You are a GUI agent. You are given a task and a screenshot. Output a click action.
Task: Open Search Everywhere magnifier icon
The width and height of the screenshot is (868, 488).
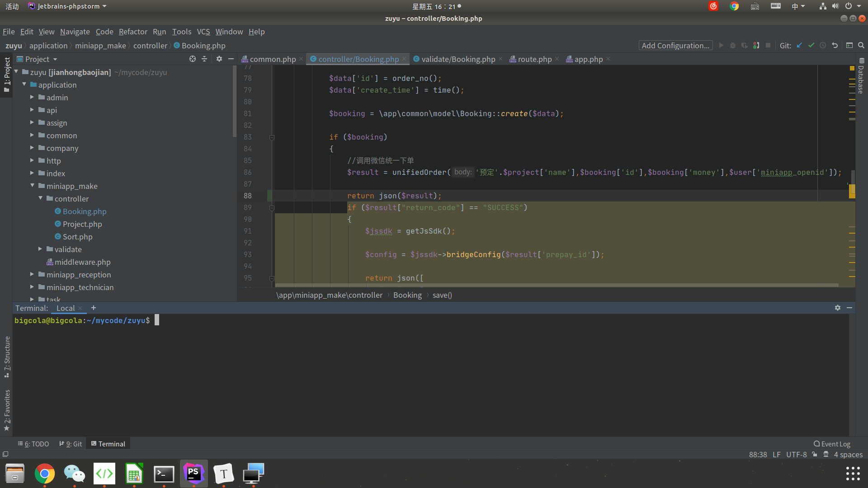(x=861, y=46)
